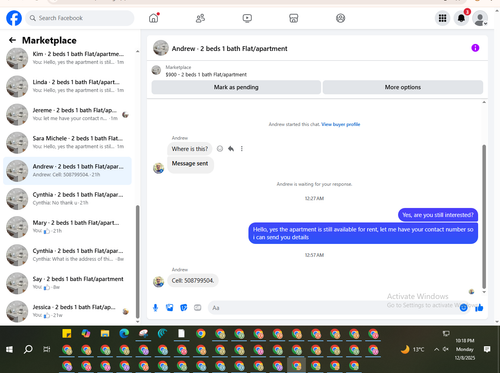500x373 pixels.
Task: Open the taskbar clock and date
Action: tap(465, 349)
